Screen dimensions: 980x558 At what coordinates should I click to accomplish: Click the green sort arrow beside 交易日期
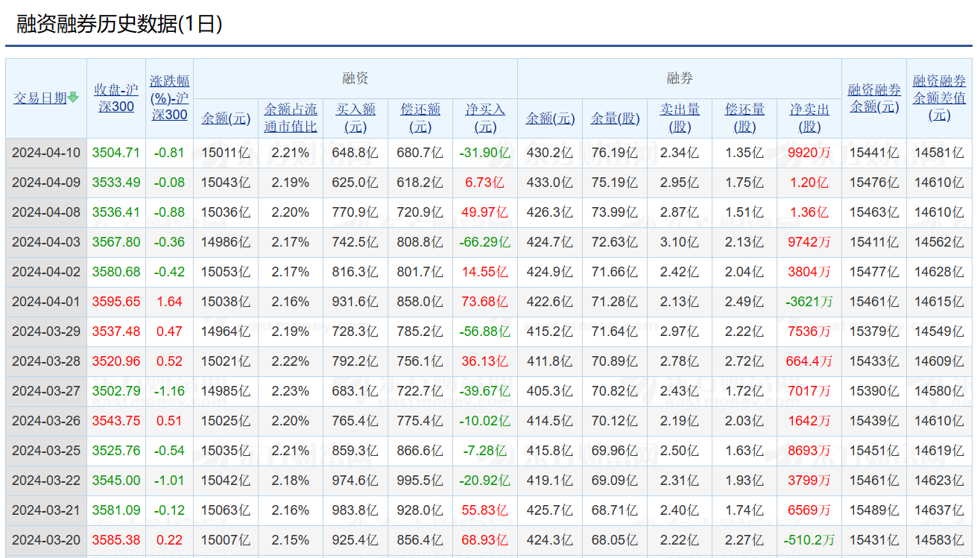73,98
